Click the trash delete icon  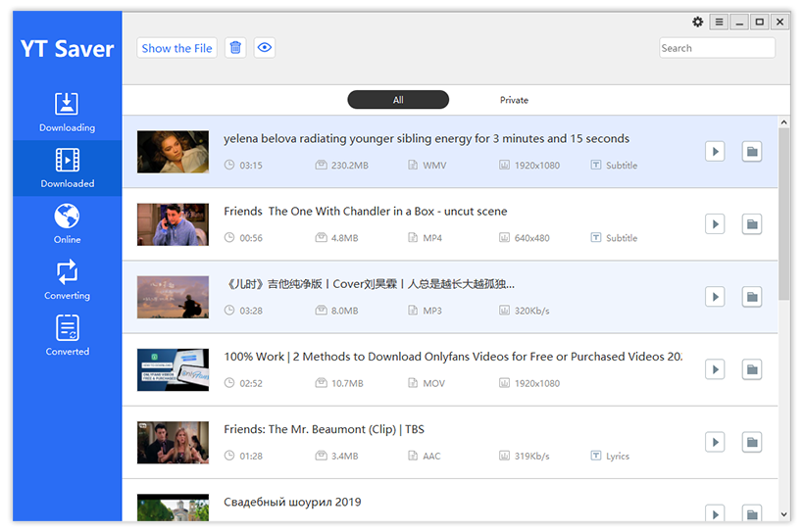tap(235, 48)
